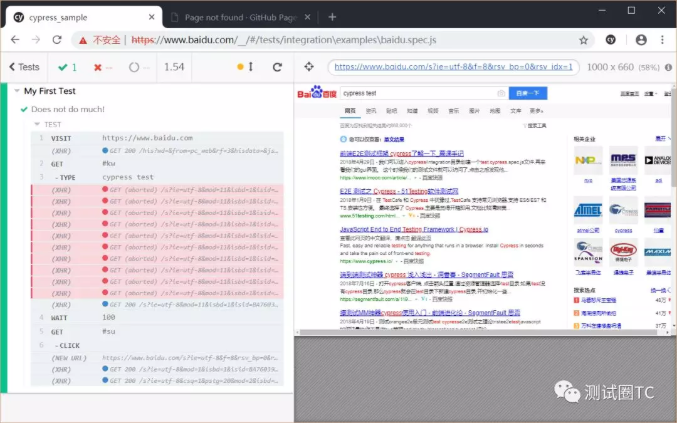Click the NXP company logo thumbnail
Screen dimensions: 678x424
click(x=588, y=160)
